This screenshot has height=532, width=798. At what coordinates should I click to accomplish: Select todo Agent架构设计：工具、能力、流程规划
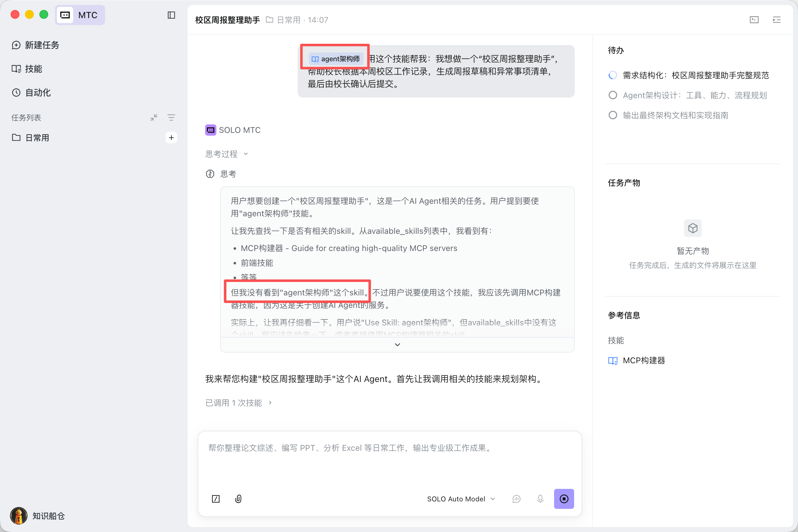coord(688,95)
